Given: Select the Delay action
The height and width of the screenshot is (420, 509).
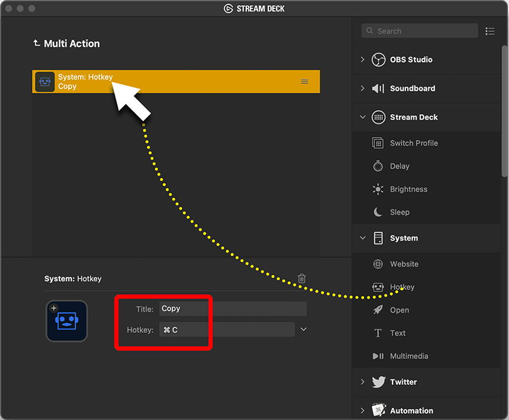Looking at the screenshot, I should [x=400, y=166].
